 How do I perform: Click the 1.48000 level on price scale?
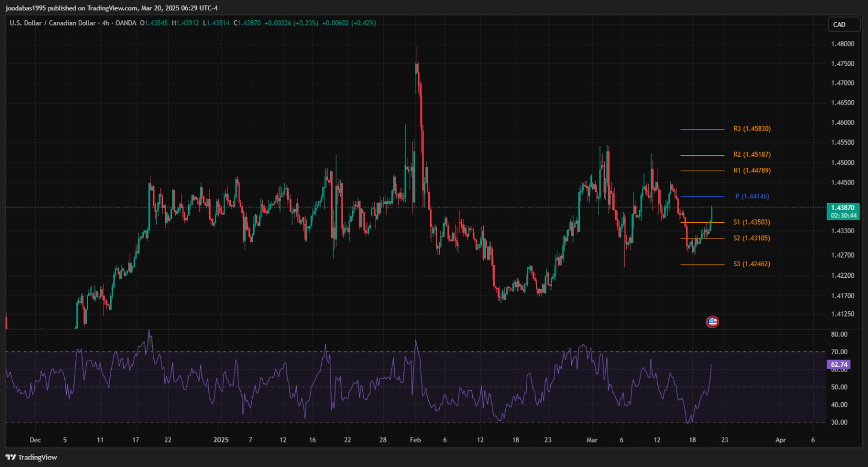tap(843, 44)
